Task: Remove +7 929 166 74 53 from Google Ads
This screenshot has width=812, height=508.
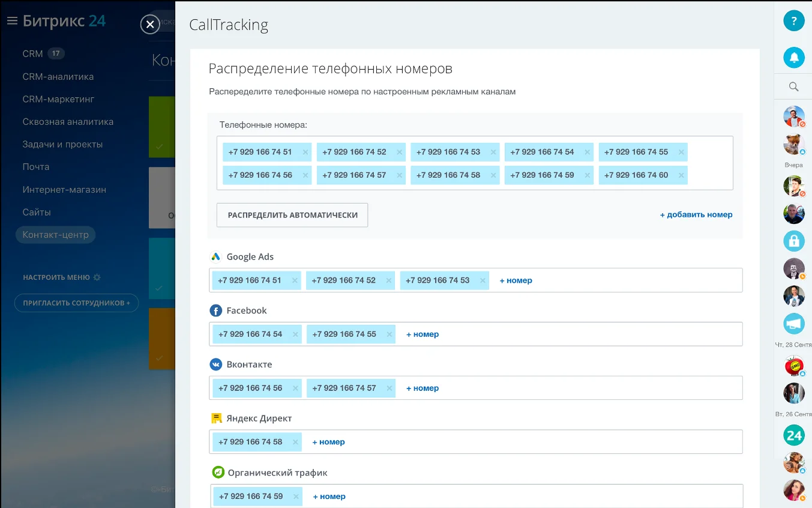Action: point(483,280)
